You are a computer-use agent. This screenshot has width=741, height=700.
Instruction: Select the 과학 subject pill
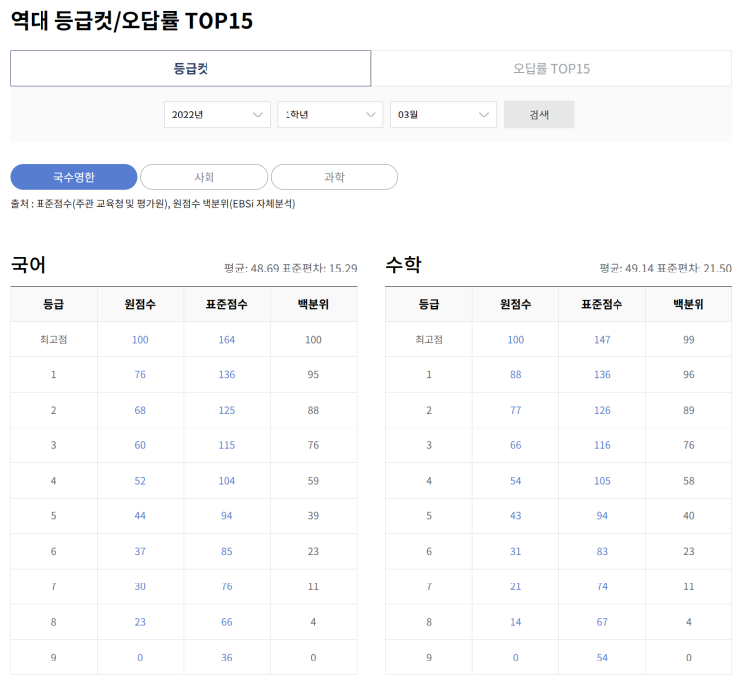tap(334, 177)
